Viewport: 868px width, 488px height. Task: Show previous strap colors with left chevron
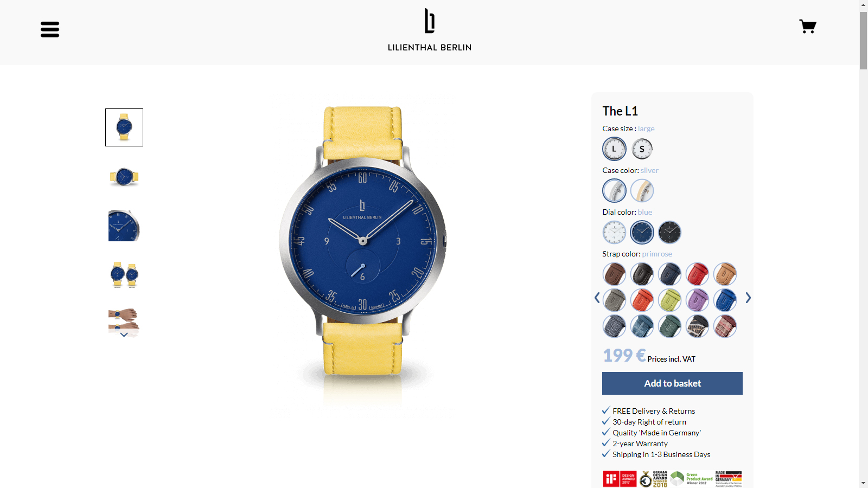tap(597, 298)
